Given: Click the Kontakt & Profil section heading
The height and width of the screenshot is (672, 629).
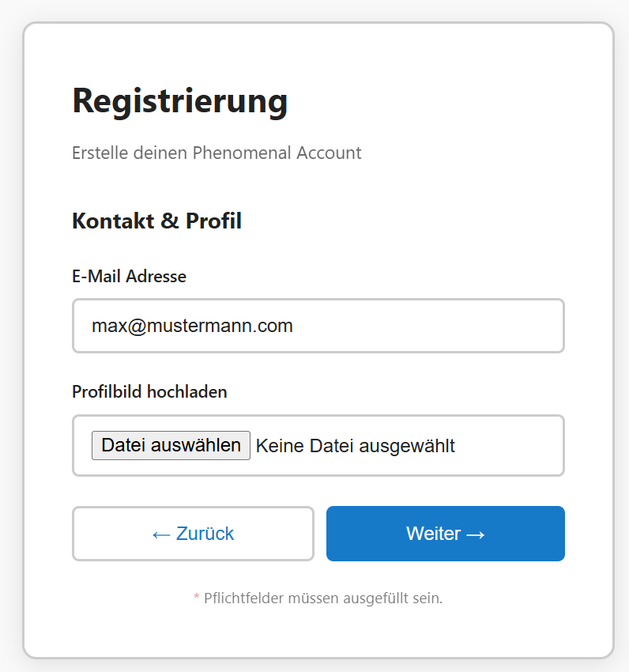Looking at the screenshot, I should 156,221.
